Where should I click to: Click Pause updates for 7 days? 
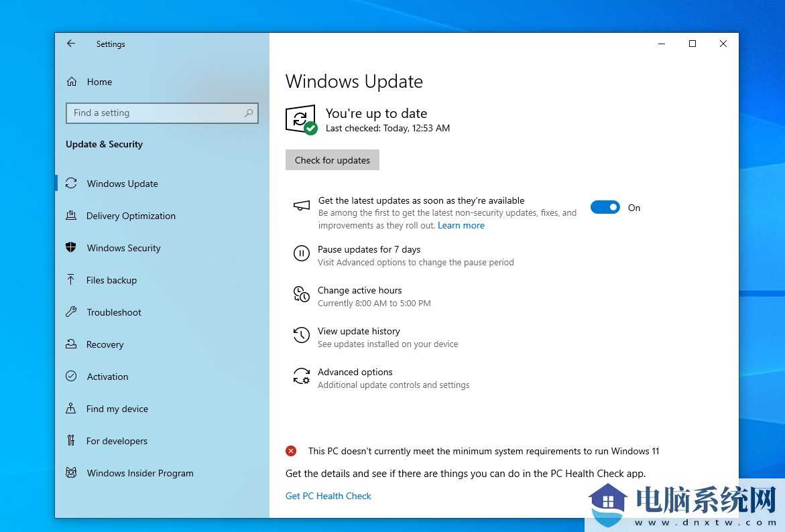(x=369, y=249)
